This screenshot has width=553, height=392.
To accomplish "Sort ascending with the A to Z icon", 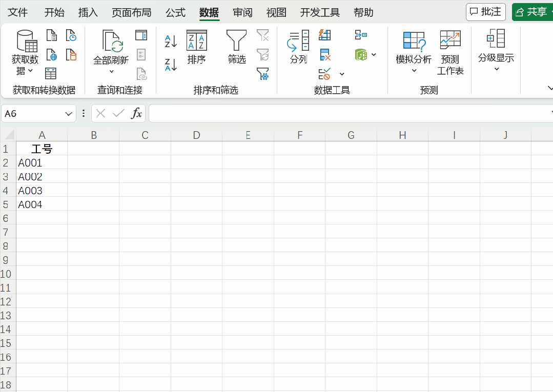I will (171, 42).
